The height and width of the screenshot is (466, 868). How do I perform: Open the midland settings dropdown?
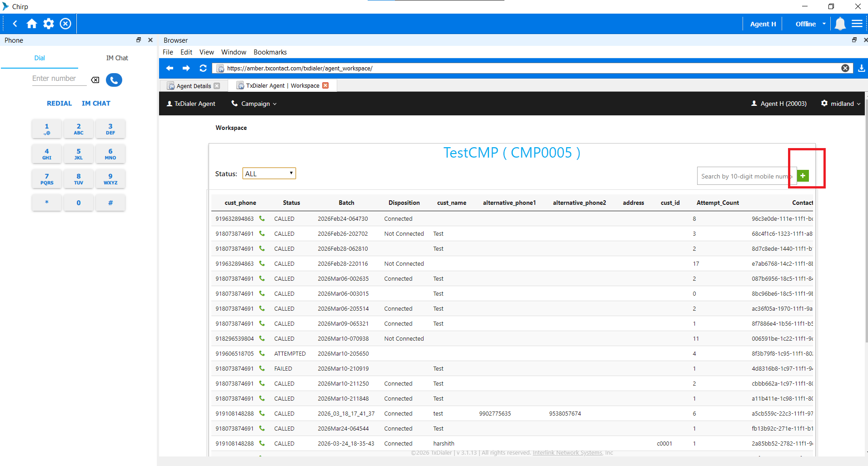click(x=841, y=104)
